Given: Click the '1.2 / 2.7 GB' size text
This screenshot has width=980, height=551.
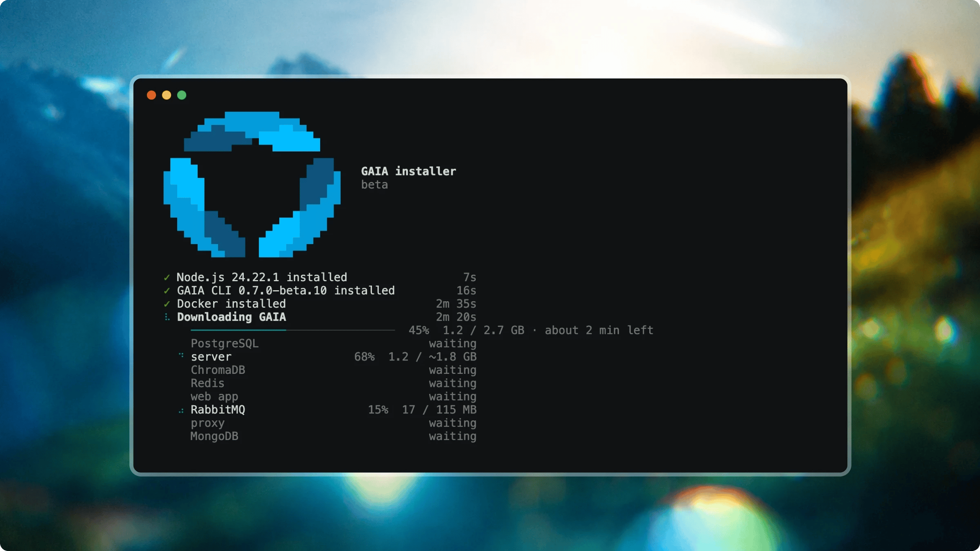Looking at the screenshot, I should 483,330.
